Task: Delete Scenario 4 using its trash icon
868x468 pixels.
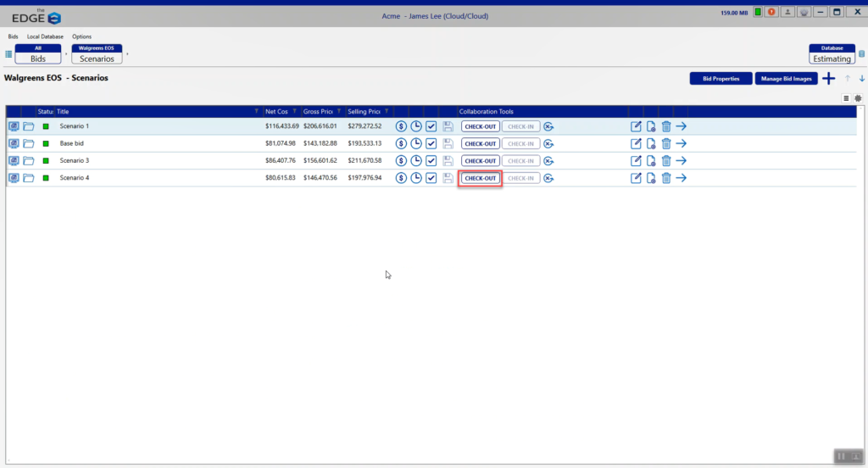Action: pyautogui.click(x=666, y=178)
